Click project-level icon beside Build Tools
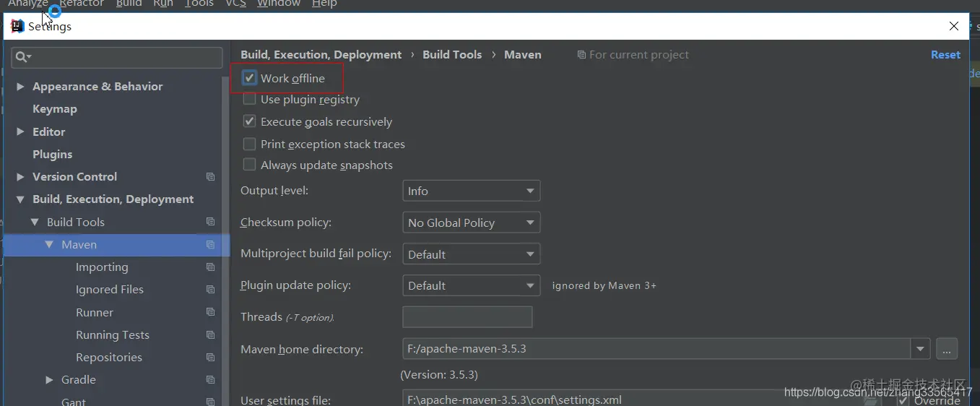The width and height of the screenshot is (980, 406). point(210,222)
